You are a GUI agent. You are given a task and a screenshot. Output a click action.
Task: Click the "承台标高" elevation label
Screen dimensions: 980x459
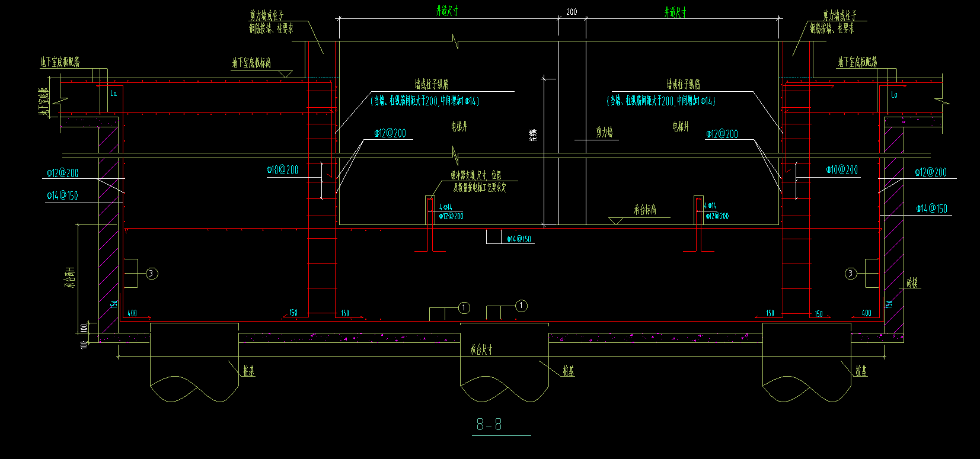(645, 210)
